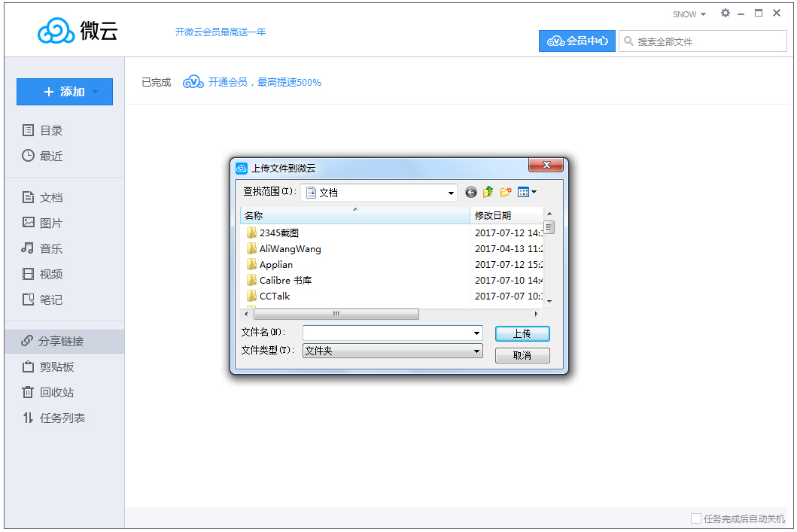Click the 上传 upload button
Viewport: 797px width, 532px height.
coord(522,333)
